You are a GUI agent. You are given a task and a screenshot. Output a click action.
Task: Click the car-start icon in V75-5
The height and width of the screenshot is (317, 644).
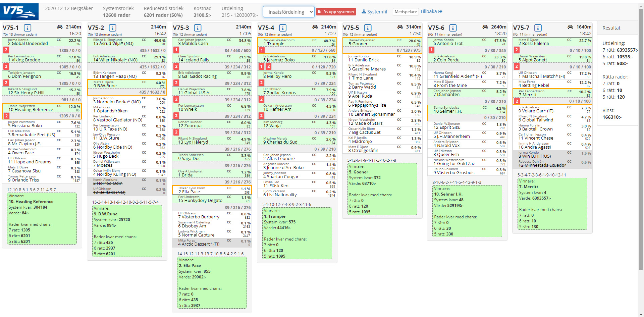pos(400,27)
